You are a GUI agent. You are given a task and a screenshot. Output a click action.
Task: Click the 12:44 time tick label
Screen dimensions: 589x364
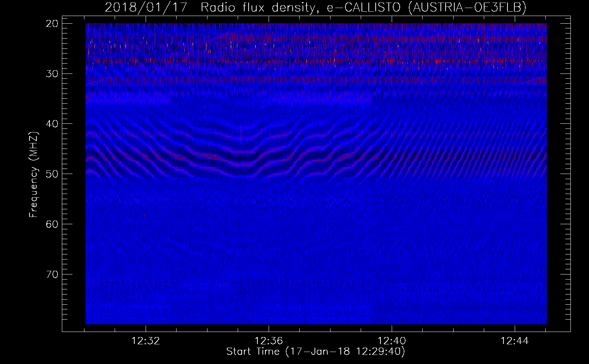[515, 341]
